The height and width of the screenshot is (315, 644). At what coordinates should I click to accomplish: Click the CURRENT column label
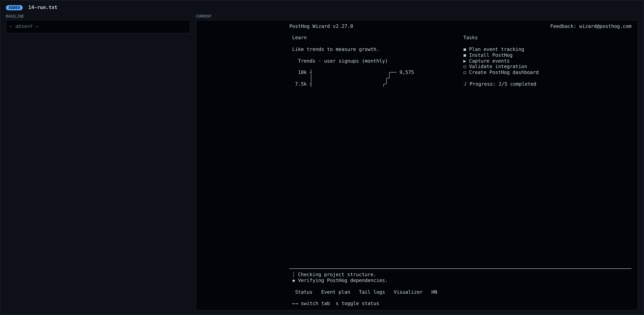click(x=203, y=16)
